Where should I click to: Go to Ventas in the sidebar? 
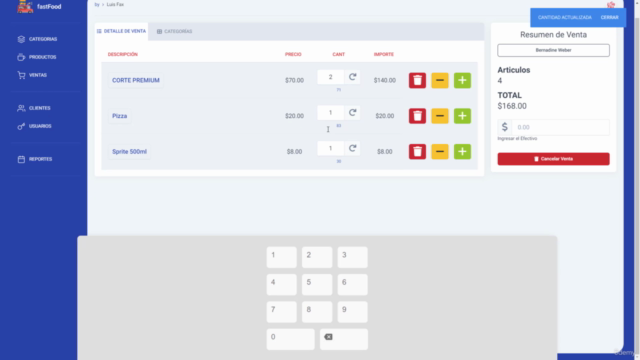point(32,75)
